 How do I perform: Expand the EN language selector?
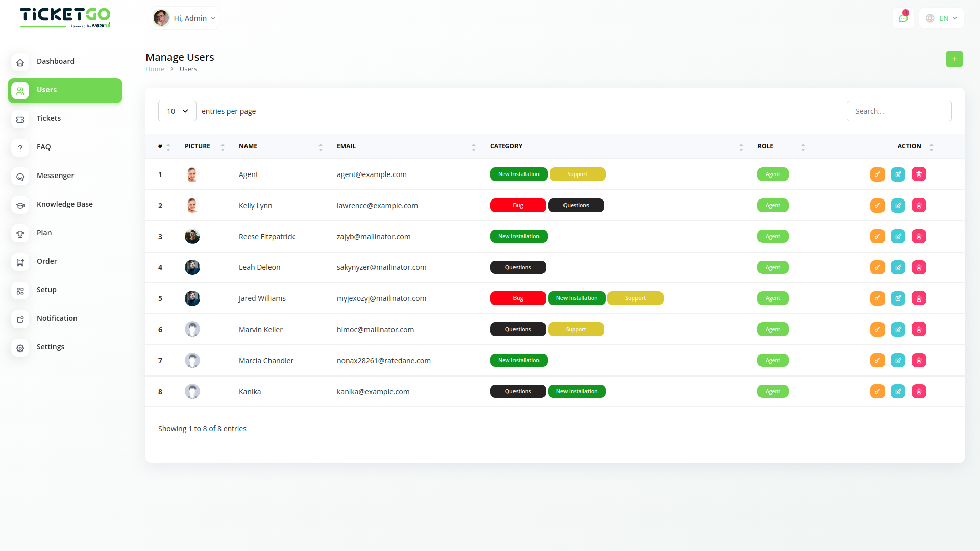point(942,18)
